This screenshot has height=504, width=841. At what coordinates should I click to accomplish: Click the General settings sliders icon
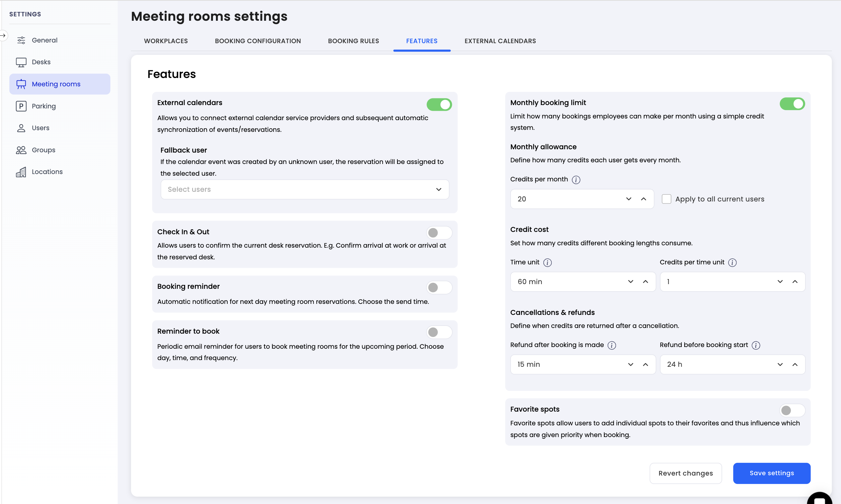[21, 40]
